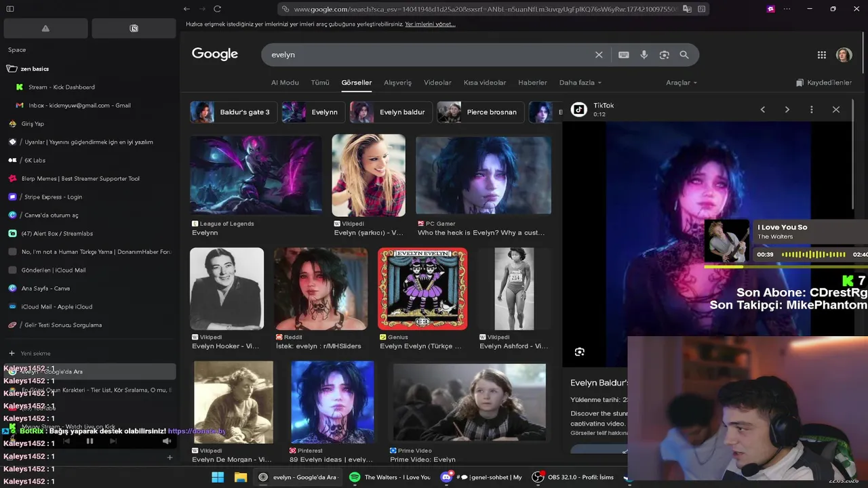Select the Evelyn baldur filter chip
The image size is (868, 488).
coord(391,112)
